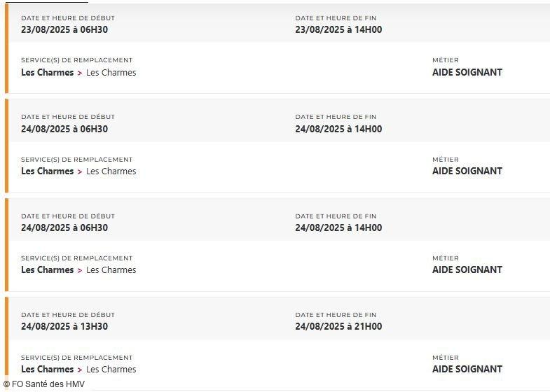Click the non-bold Les Charmes sub-service in 13H30 shift

pyautogui.click(x=111, y=369)
